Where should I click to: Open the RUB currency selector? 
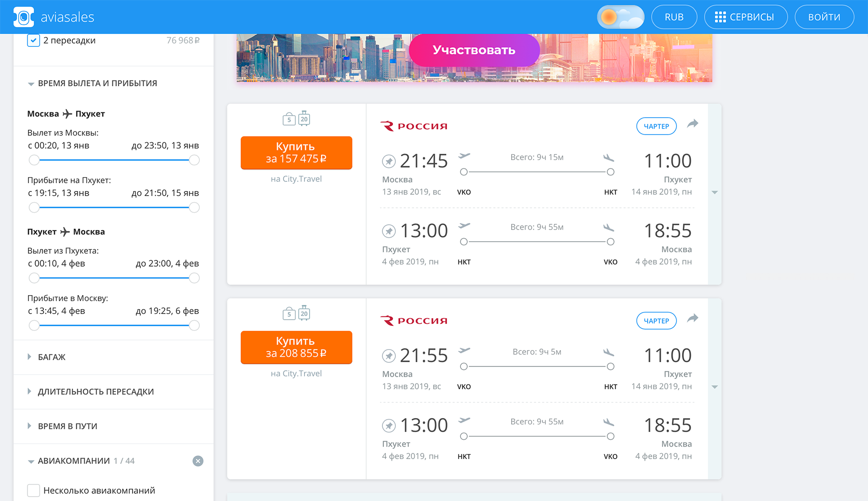point(674,17)
